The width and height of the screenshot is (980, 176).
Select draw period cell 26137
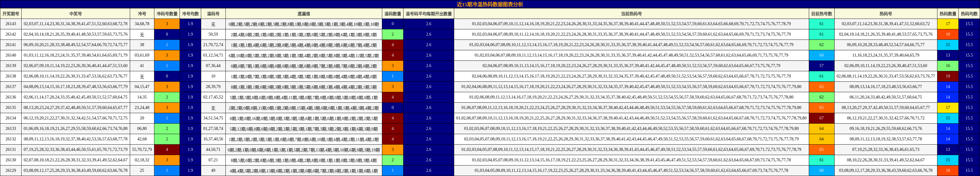11,87
